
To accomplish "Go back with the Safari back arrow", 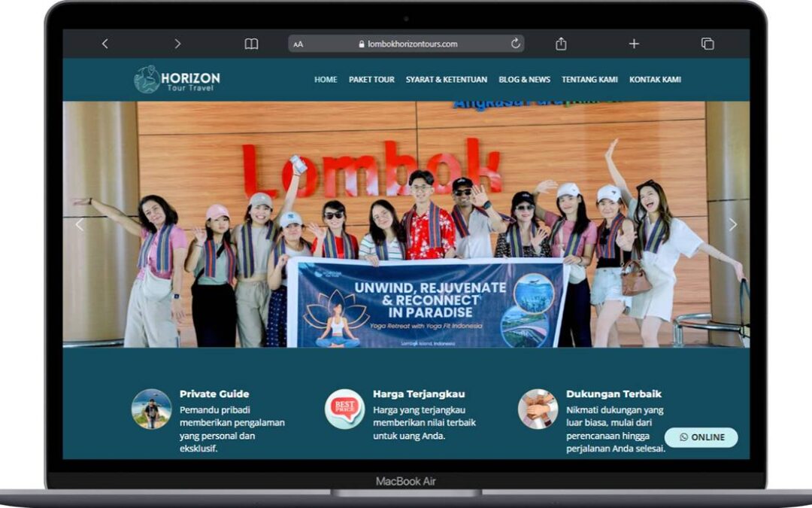I will pos(105,44).
